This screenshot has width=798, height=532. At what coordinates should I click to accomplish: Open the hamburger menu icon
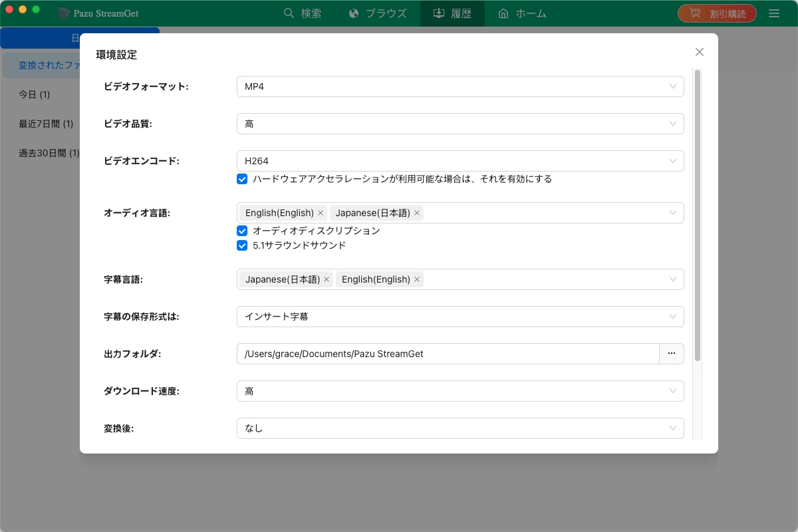click(774, 13)
